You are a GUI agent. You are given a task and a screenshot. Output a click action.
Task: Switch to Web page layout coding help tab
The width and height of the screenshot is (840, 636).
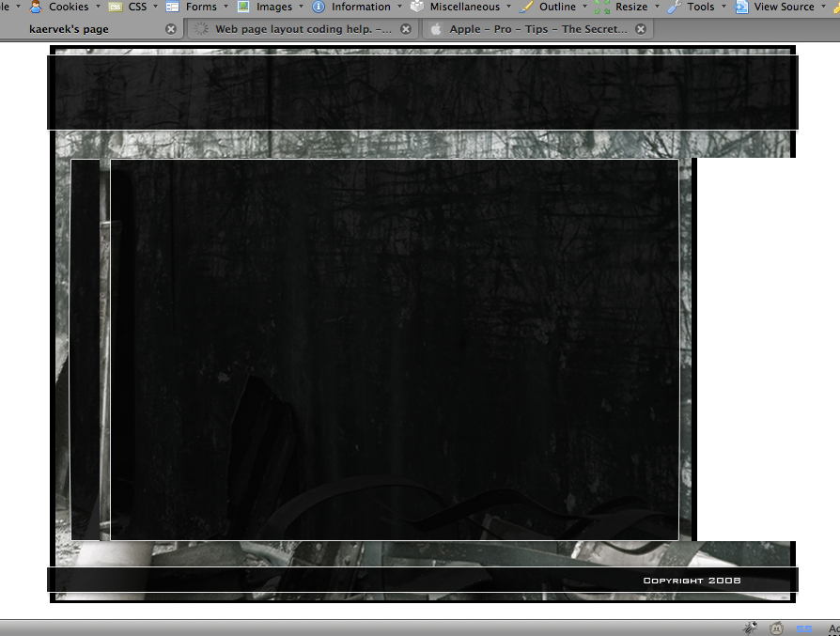303,29
